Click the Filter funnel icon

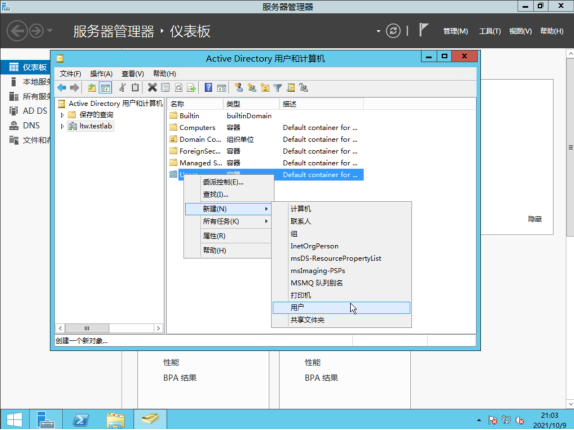tap(278, 88)
